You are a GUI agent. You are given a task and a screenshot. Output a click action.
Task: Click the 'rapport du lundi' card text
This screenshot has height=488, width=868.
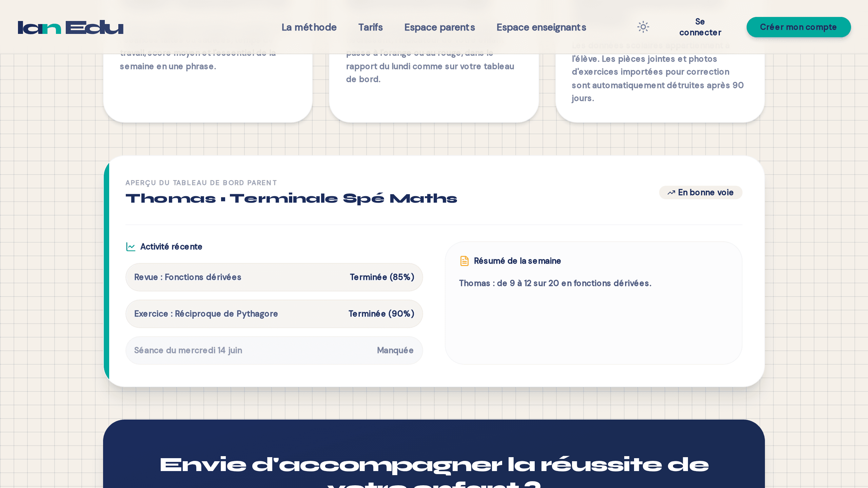click(x=430, y=66)
